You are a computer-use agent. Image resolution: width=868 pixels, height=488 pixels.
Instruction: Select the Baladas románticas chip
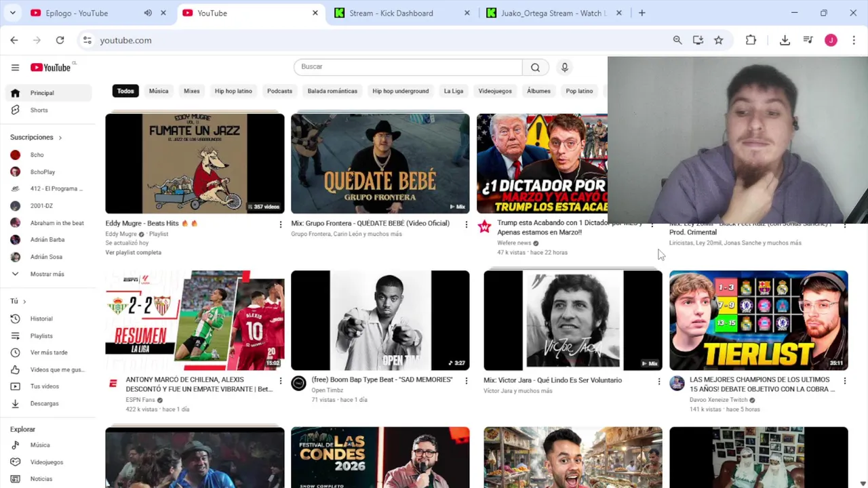[332, 91]
